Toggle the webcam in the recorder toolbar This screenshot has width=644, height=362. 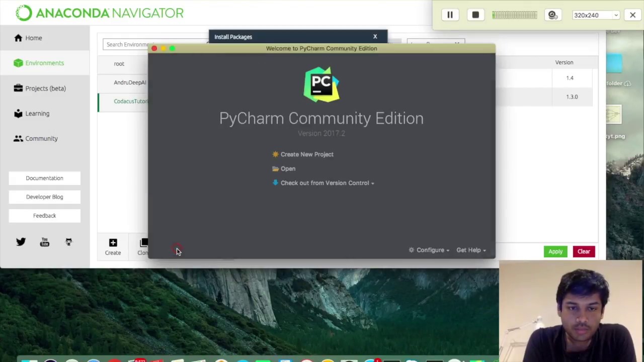click(x=552, y=15)
